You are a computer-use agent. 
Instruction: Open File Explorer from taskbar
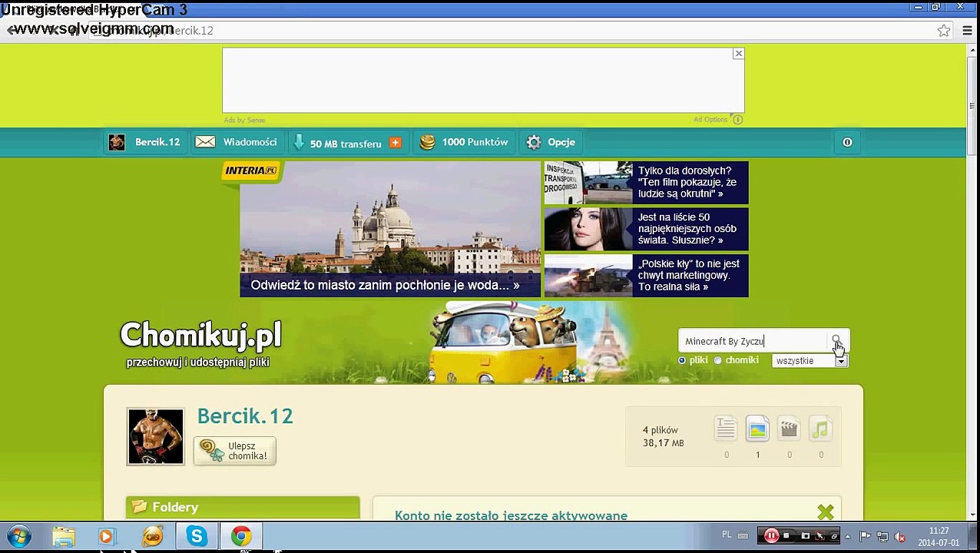[64, 536]
